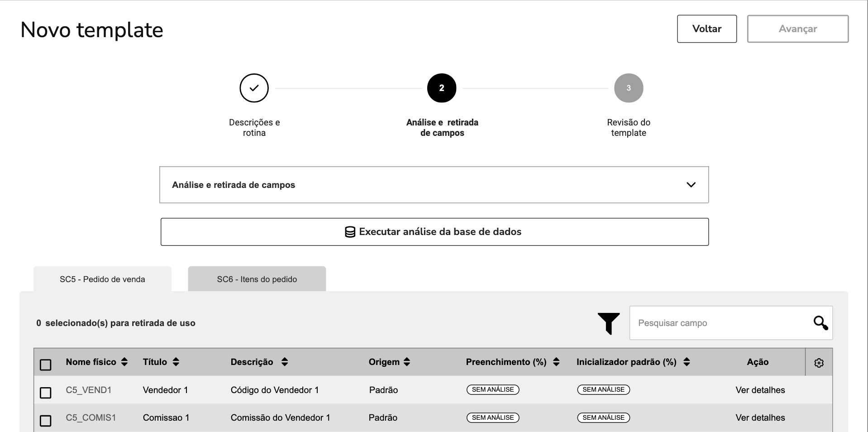This screenshot has height=432, width=868.
Task: Click the Revisão do template step label
Action: pyautogui.click(x=629, y=127)
